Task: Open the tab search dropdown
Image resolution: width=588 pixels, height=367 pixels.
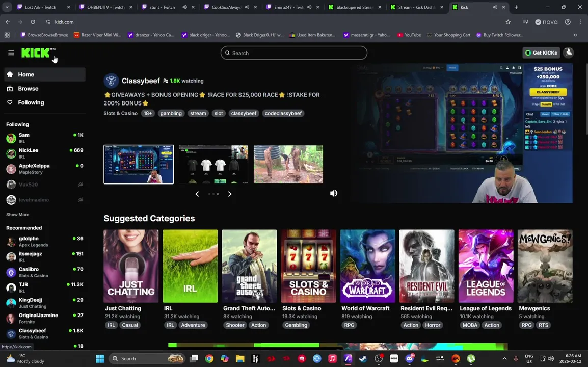Action: [7, 7]
